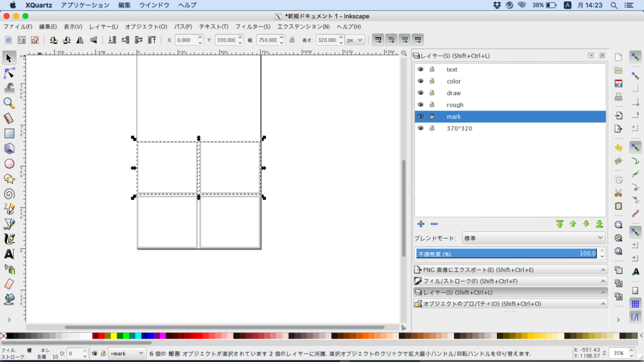Select the Eraser tool

pos(9,284)
